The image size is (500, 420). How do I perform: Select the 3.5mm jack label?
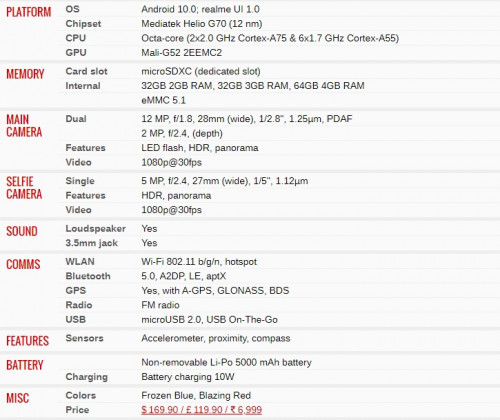point(92,243)
